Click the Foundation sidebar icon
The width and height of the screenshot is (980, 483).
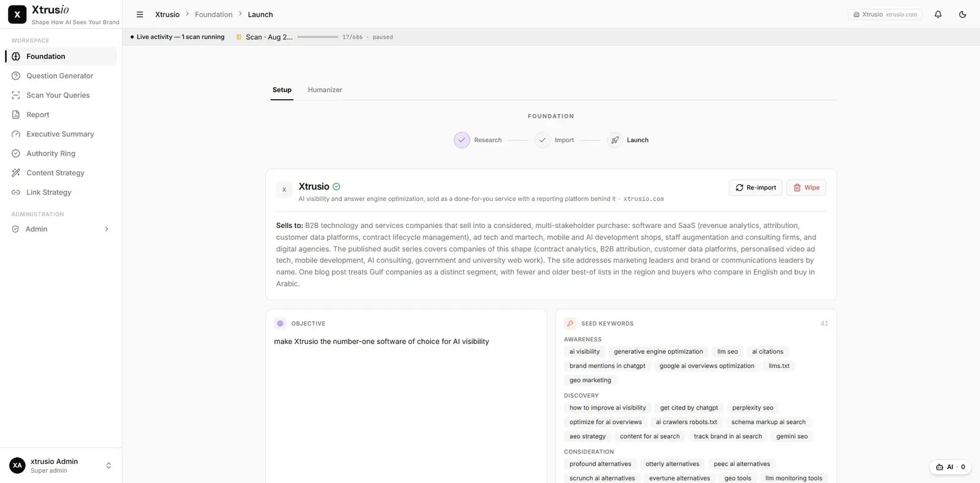(16, 56)
